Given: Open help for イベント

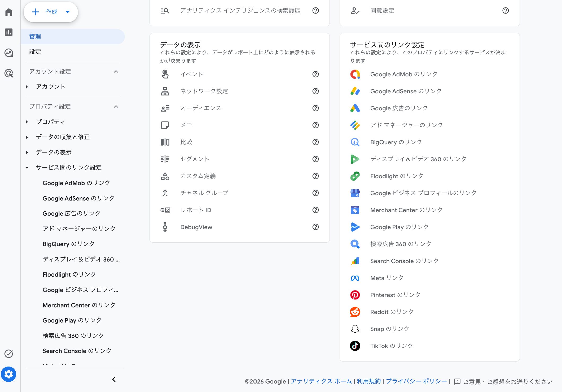Looking at the screenshot, I should tap(315, 74).
